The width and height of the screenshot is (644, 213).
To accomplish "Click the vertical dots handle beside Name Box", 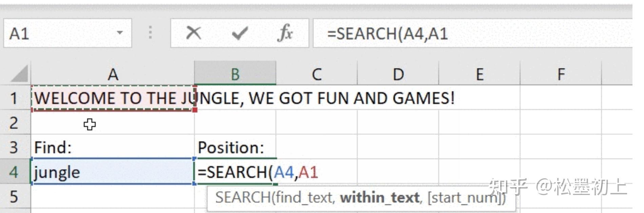I will (x=150, y=33).
